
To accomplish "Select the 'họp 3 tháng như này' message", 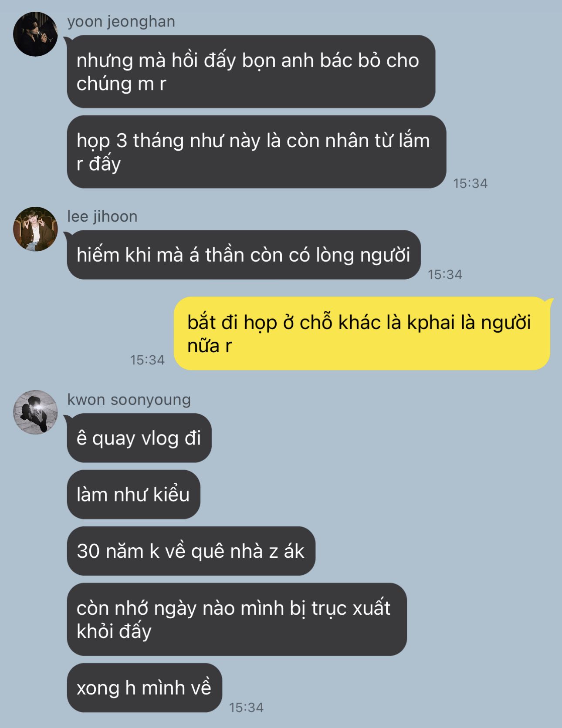I will coord(257,152).
